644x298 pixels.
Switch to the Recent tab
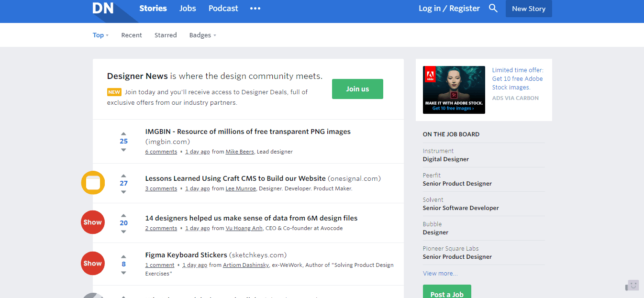pyautogui.click(x=132, y=35)
